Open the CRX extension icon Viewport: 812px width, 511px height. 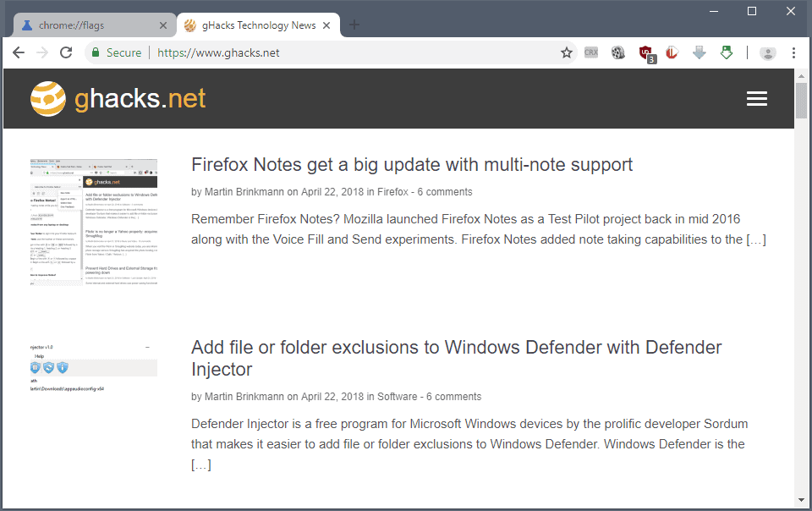[591, 52]
